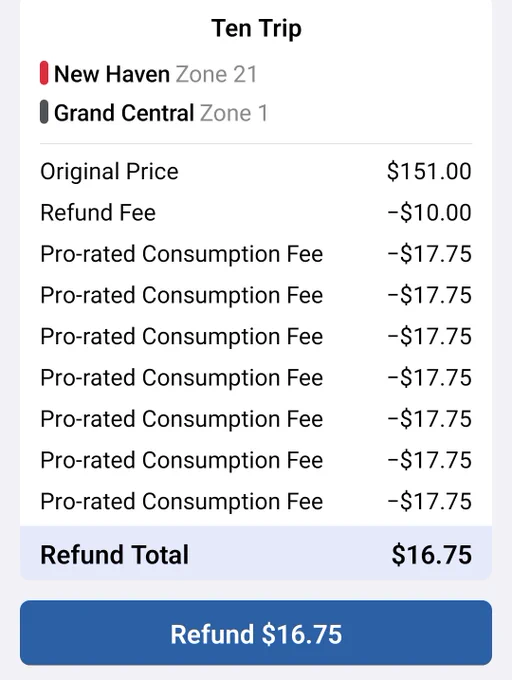The height and width of the screenshot is (680, 512).
Task: Tap the Zone 21 label
Action: pos(216,74)
